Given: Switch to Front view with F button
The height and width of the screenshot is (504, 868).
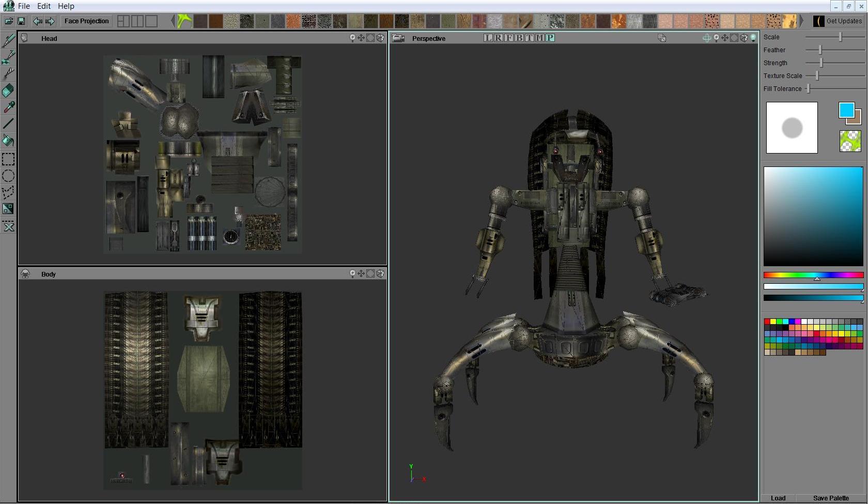Looking at the screenshot, I should [x=509, y=38].
